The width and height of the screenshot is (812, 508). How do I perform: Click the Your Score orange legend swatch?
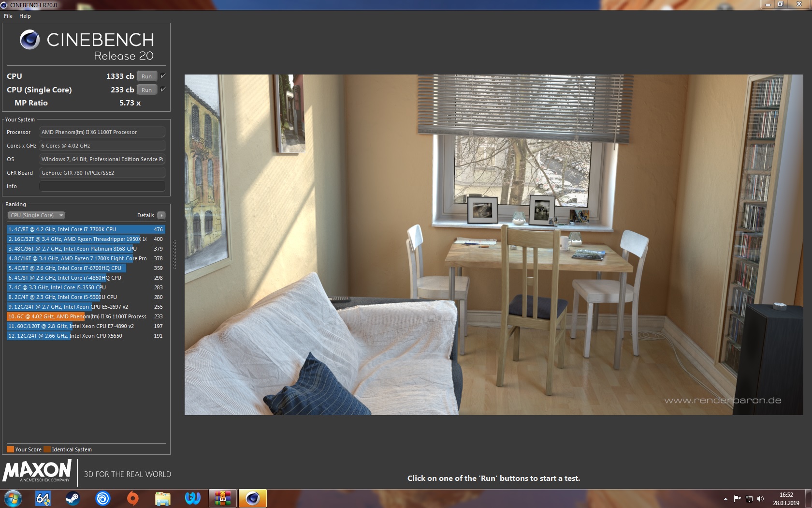[10, 449]
